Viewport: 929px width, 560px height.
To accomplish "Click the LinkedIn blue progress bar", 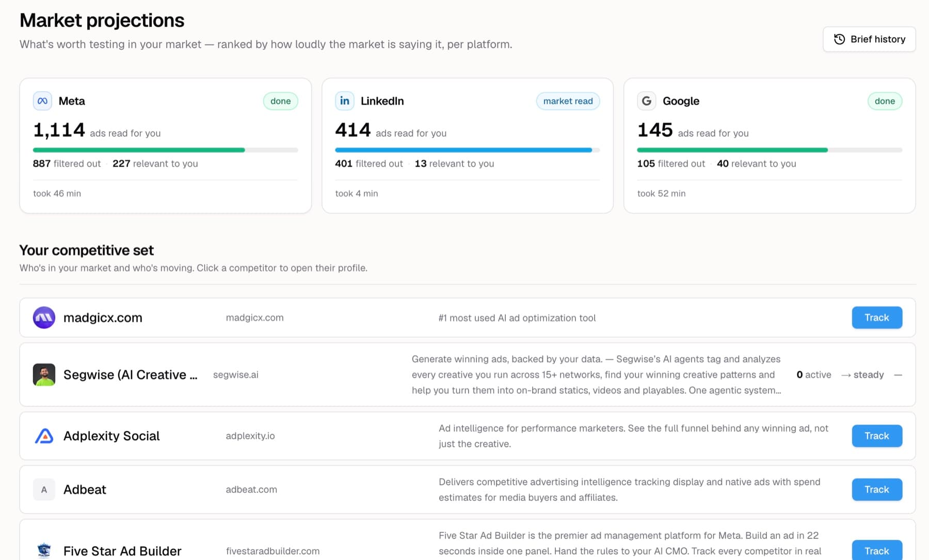I will pos(463,150).
